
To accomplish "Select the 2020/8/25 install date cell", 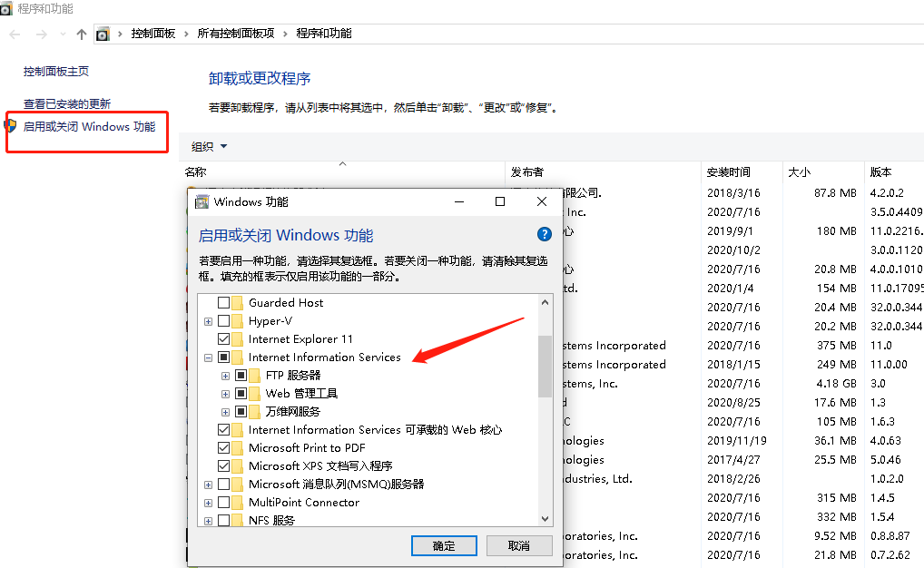I will [733, 403].
